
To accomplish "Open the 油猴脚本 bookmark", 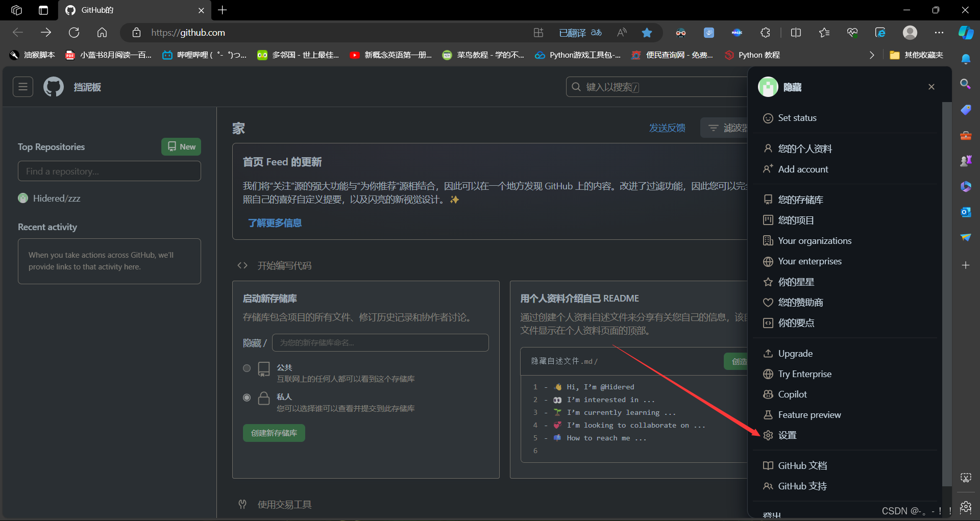I will click(x=33, y=55).
